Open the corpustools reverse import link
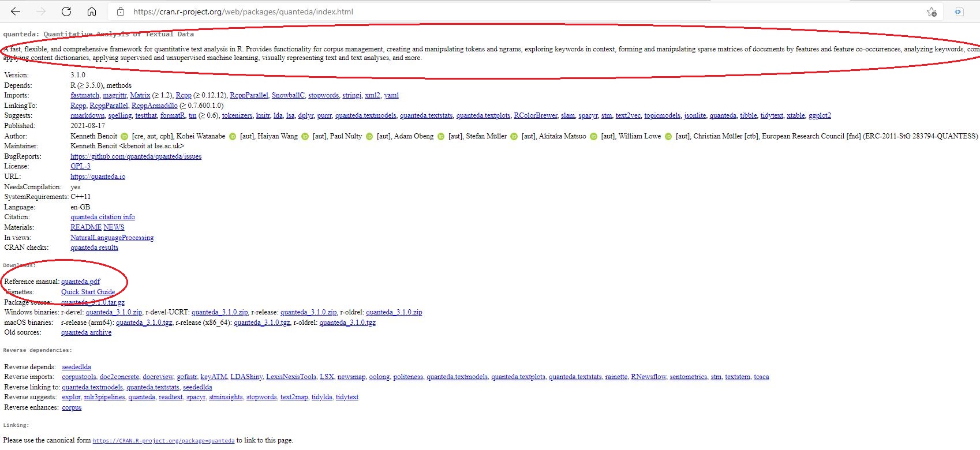980x450 pixels. pos(79,377)
